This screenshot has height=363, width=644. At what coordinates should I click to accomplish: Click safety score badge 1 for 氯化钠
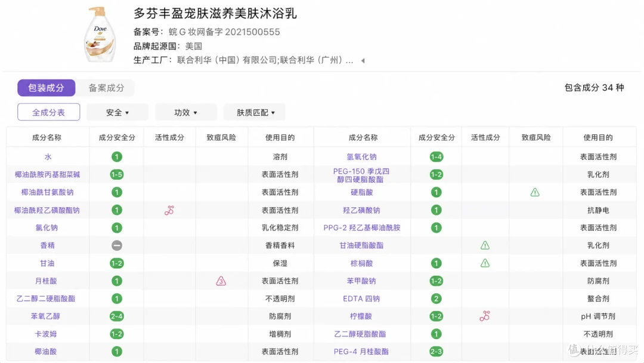click(117, 227)
